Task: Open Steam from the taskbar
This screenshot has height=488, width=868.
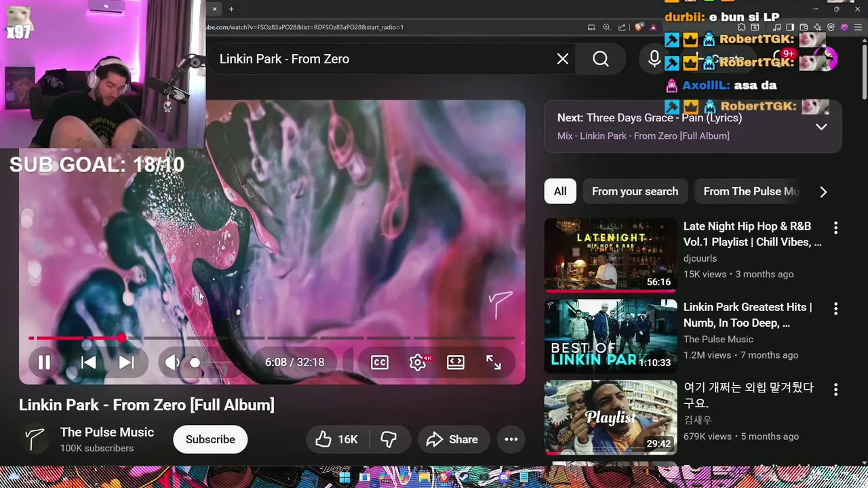Action: pyautogui.click(x=465, y=478)
